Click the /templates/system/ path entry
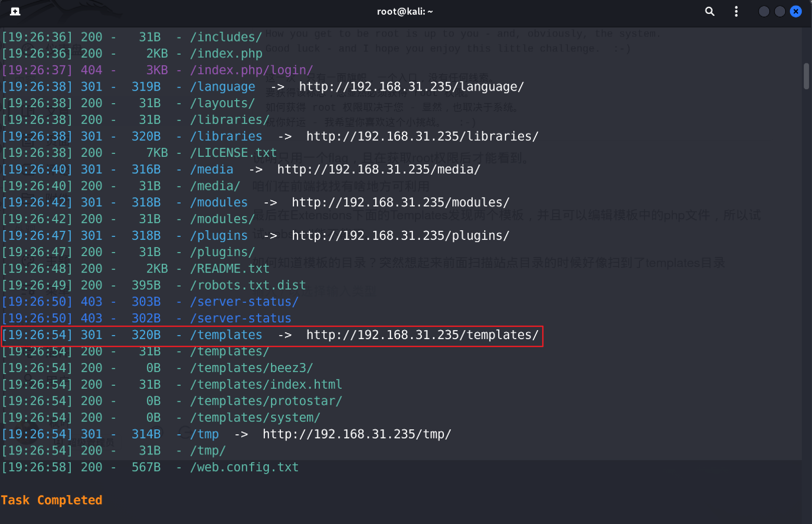This screenshot has width=812, height=524. (255, 417)
